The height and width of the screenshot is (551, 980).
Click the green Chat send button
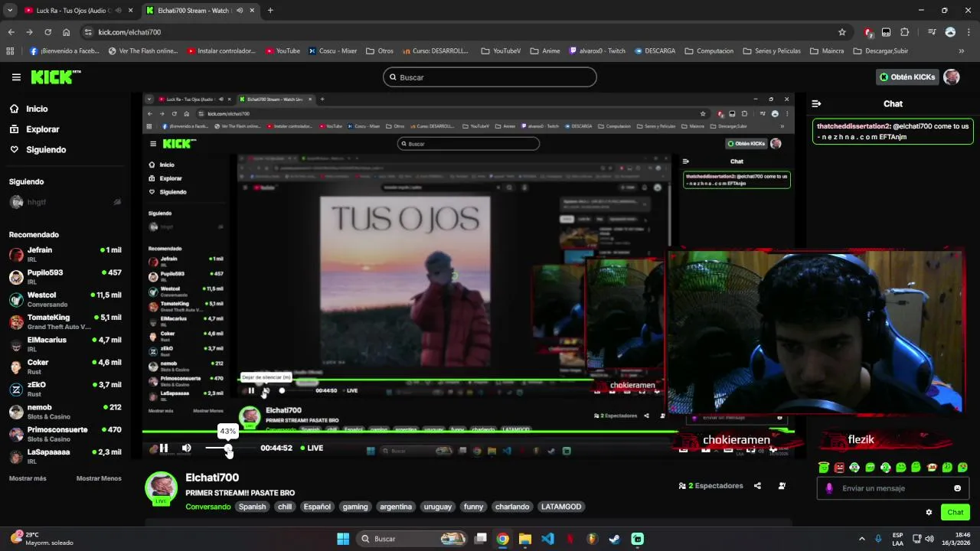[x=955, y=512]
